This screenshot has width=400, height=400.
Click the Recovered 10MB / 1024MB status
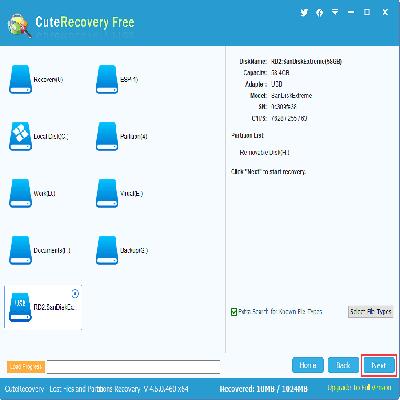point(263,389)
